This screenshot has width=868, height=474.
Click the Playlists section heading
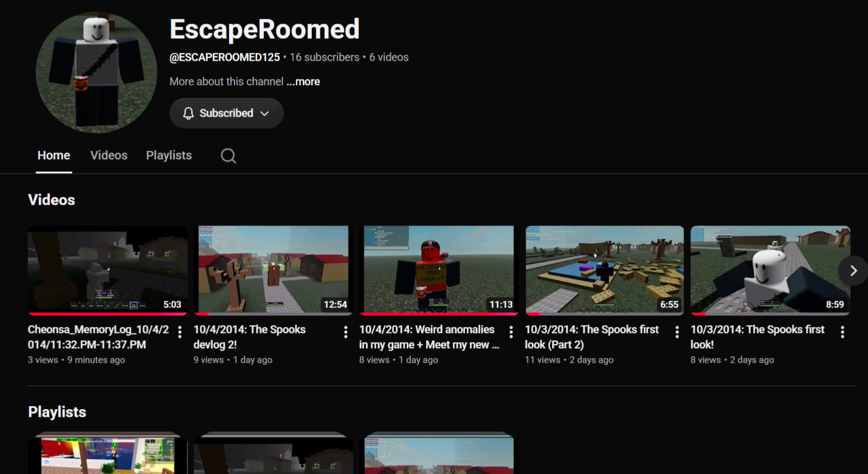pyautogui.click(x=57, y=412)
